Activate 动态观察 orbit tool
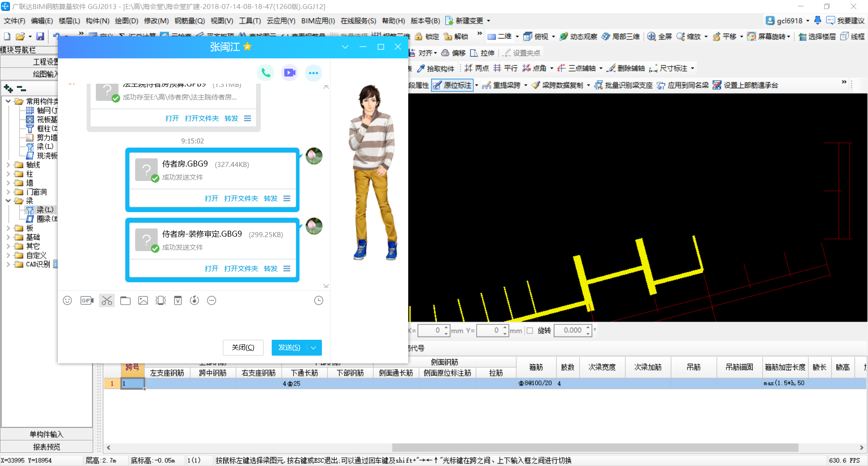This screenshot has height=466, width=868. point(578,37)
